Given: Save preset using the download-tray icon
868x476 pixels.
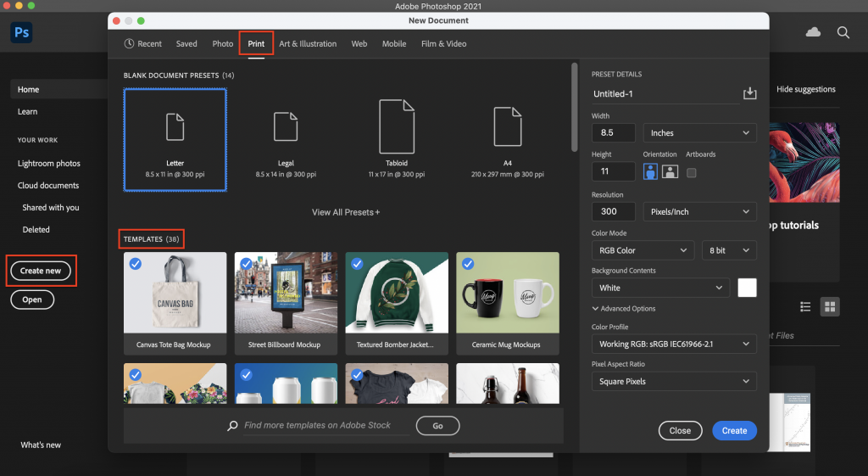Looking at the screenshot, I should [749, 93].
